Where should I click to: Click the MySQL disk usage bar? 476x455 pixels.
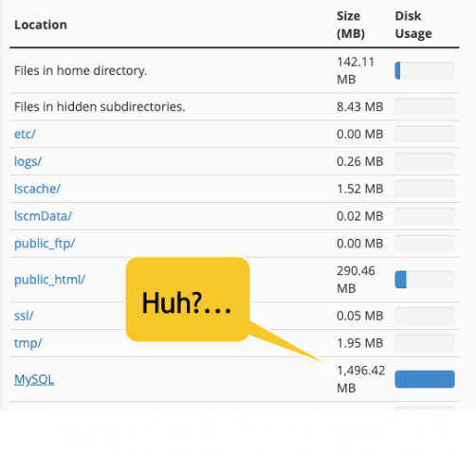click(x=425, y=379)
